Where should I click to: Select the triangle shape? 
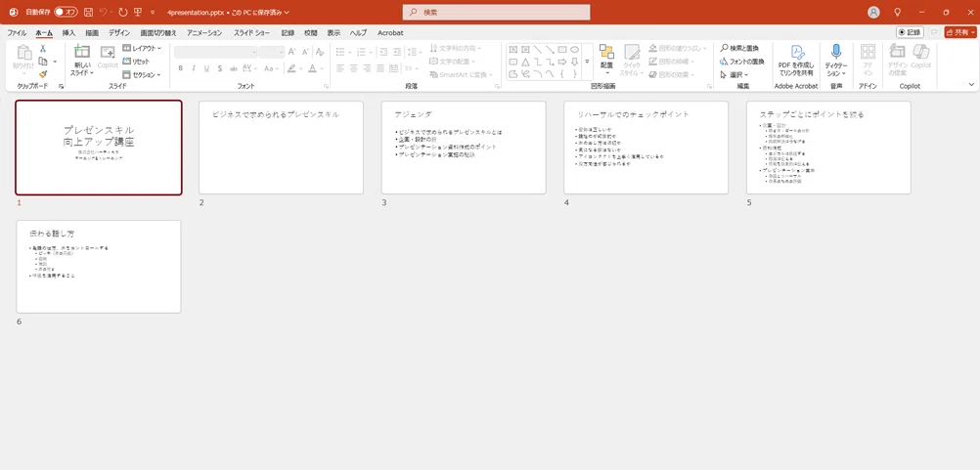[x=525, y=62]
